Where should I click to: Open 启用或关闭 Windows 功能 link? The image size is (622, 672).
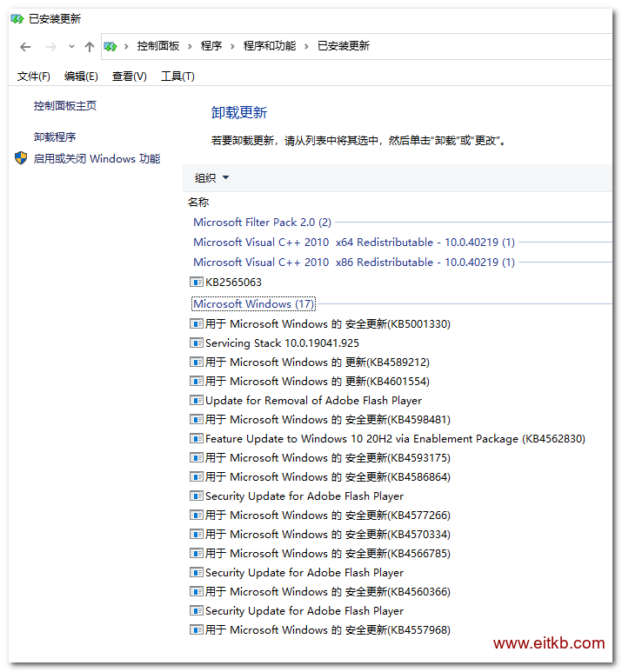pos(97,158)
